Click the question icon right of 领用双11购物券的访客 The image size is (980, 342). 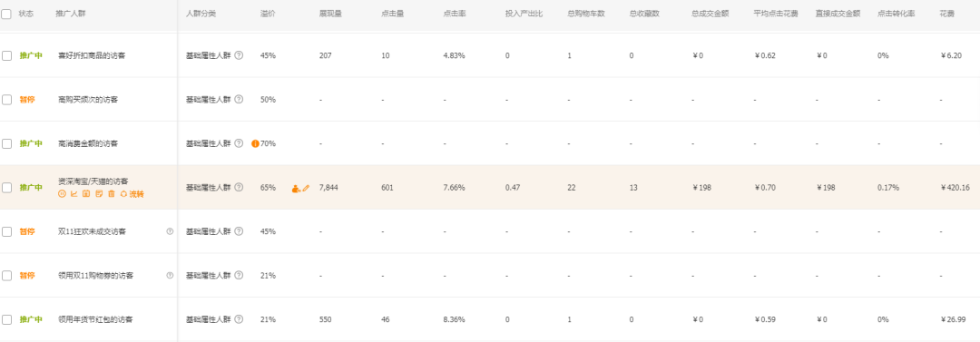click(x=170, y=275)
